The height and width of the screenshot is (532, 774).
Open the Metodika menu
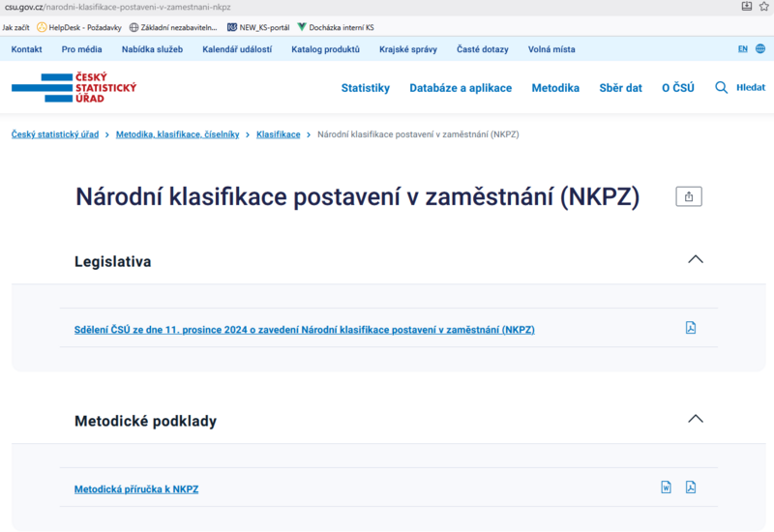pyautogui.click(x=555, y=88)
